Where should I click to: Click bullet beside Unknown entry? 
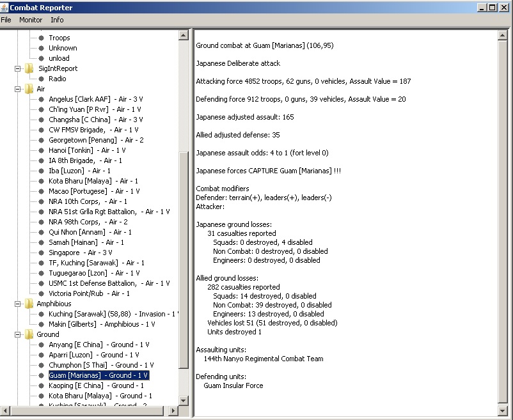[x=41, y=48]
